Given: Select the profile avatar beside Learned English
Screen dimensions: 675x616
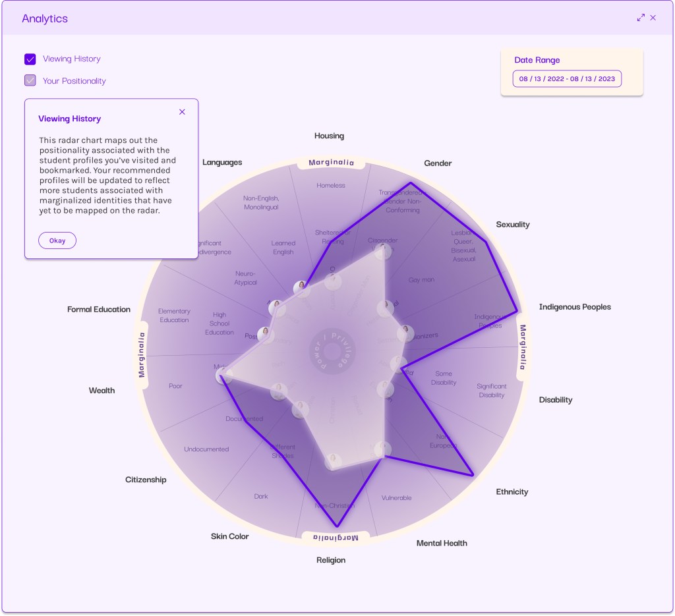Looking at the screenshot, I should pos(301,287).
